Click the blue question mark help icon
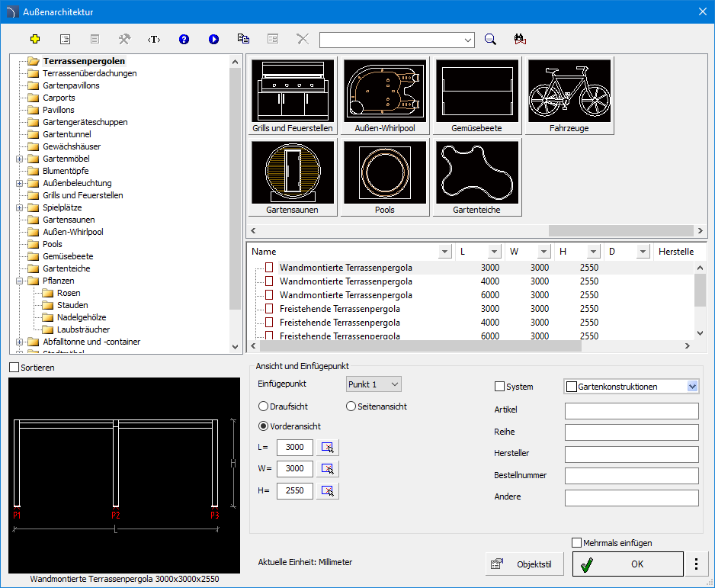Image resolution: width=715 pixels, height=588 pixels. (184, 39)
